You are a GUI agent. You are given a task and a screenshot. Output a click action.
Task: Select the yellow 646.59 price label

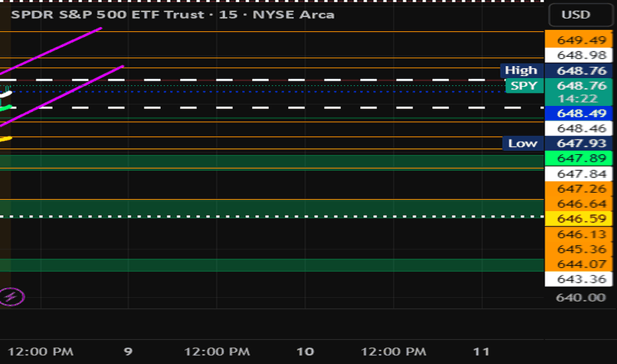pos(579,218)
